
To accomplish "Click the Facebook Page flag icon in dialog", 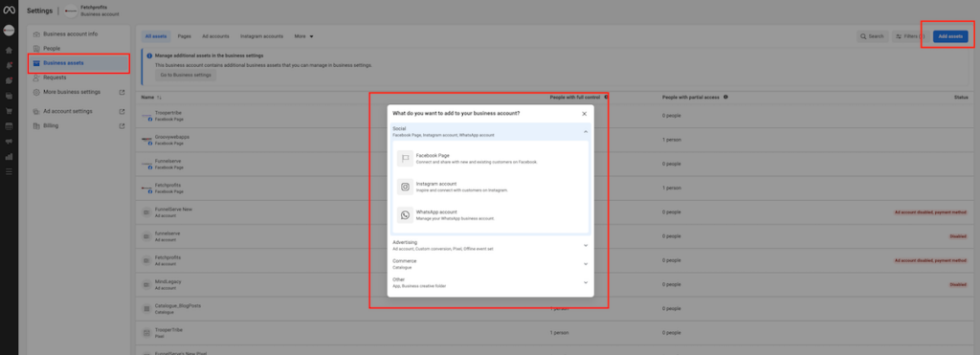I will coord(405,159).
